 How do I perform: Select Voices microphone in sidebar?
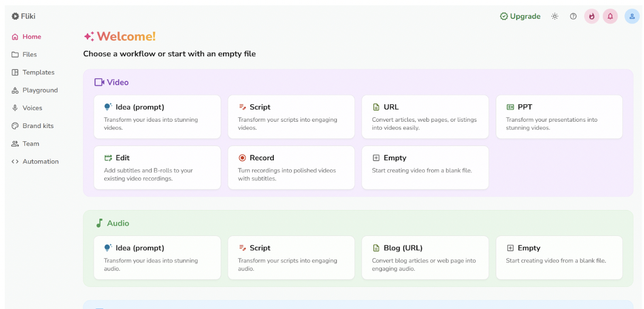coord(32,108)
